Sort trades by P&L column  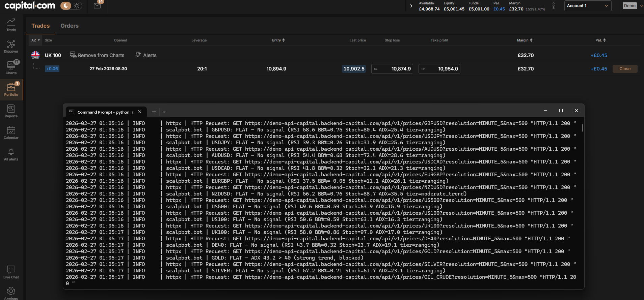click(x=600, y=40)
